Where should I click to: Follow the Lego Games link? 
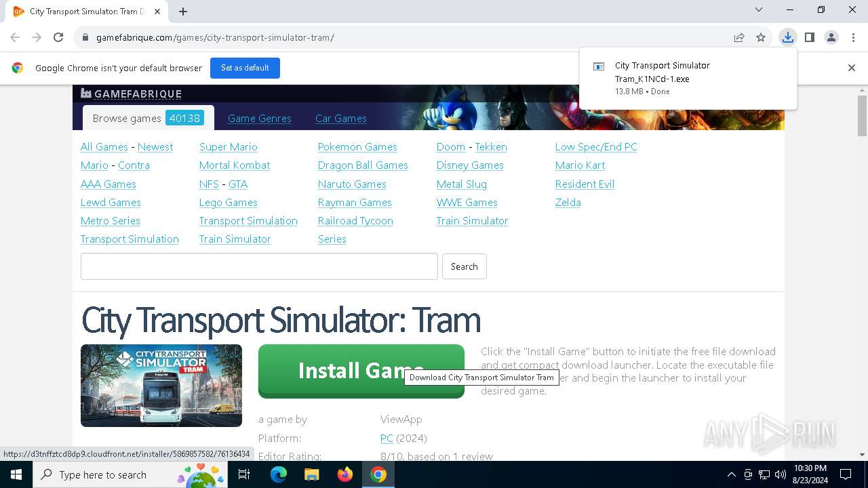coord(229,202)
